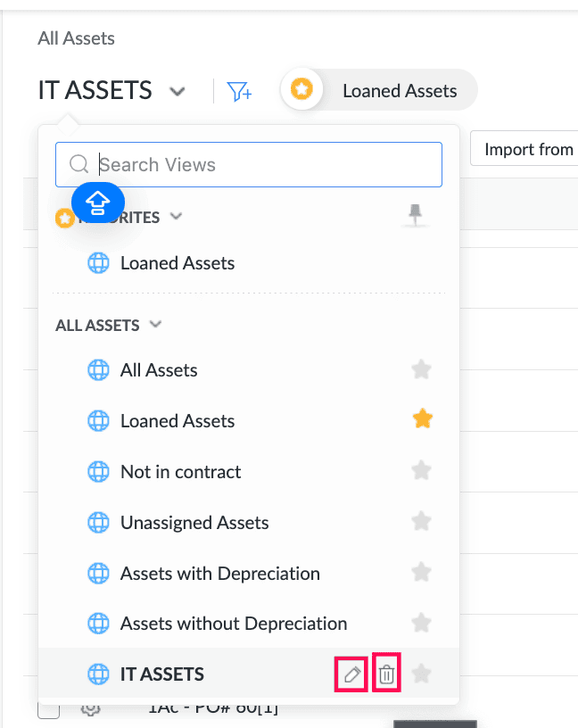Collapse the Favorites section chevron
578x728 pixels.
[x=176, y=216]
